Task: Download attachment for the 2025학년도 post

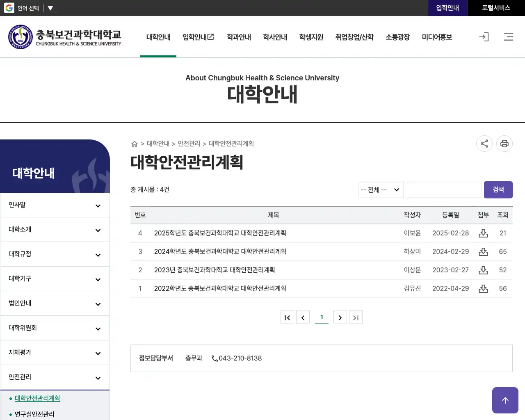Action: (x=484, y=233)
